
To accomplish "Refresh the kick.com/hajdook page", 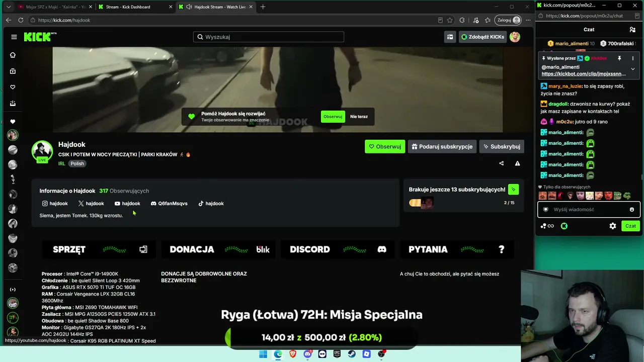I will pos(21,20).
